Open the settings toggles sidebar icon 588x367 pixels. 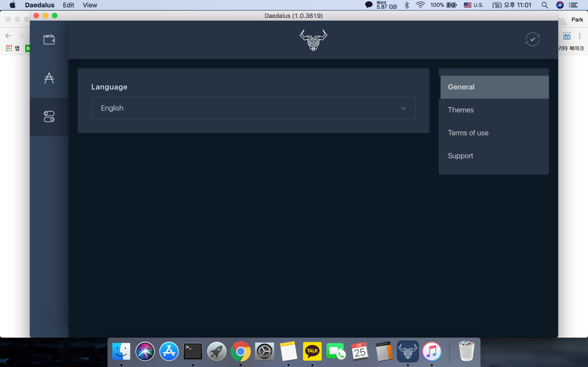tap(49, 117)
